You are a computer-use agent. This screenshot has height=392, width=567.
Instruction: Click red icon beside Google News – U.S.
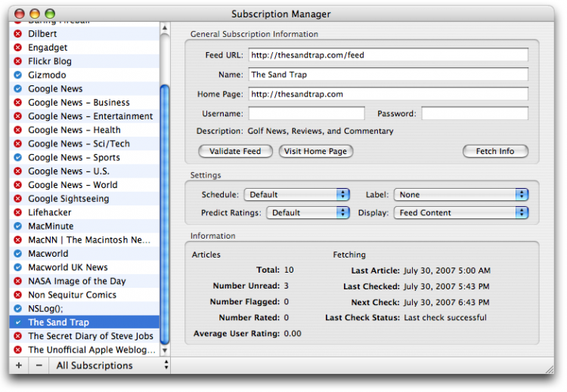pyautogui.click(x=17, y=171)
